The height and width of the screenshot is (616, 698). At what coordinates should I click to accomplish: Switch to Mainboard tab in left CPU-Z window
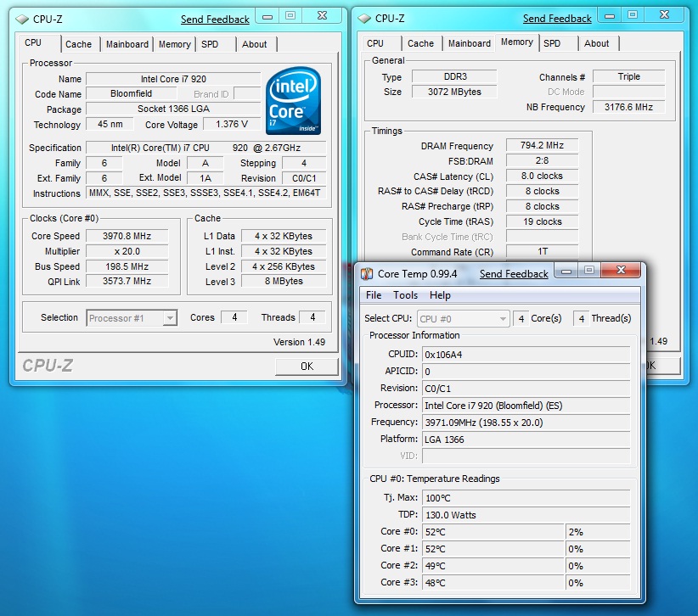point(127,44)
